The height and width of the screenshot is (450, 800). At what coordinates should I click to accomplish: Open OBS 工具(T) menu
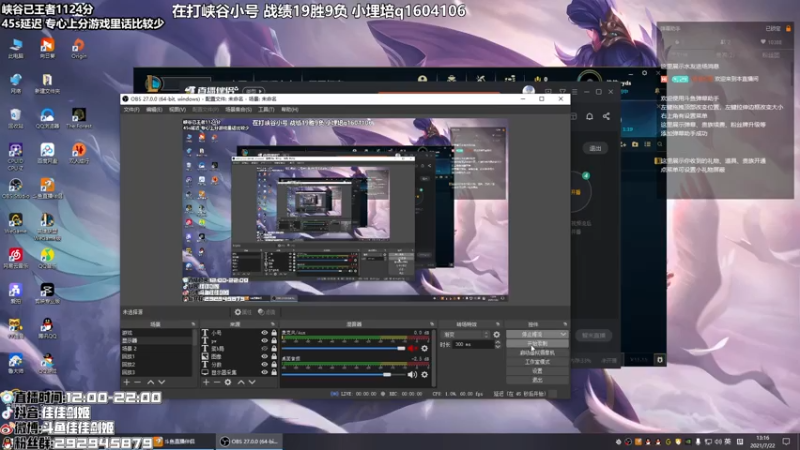coord(266,110)
